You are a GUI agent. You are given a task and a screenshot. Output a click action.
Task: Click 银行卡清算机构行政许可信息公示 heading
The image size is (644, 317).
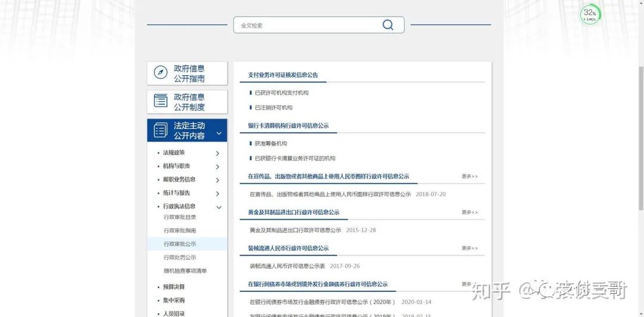click(x=289, y=126)
